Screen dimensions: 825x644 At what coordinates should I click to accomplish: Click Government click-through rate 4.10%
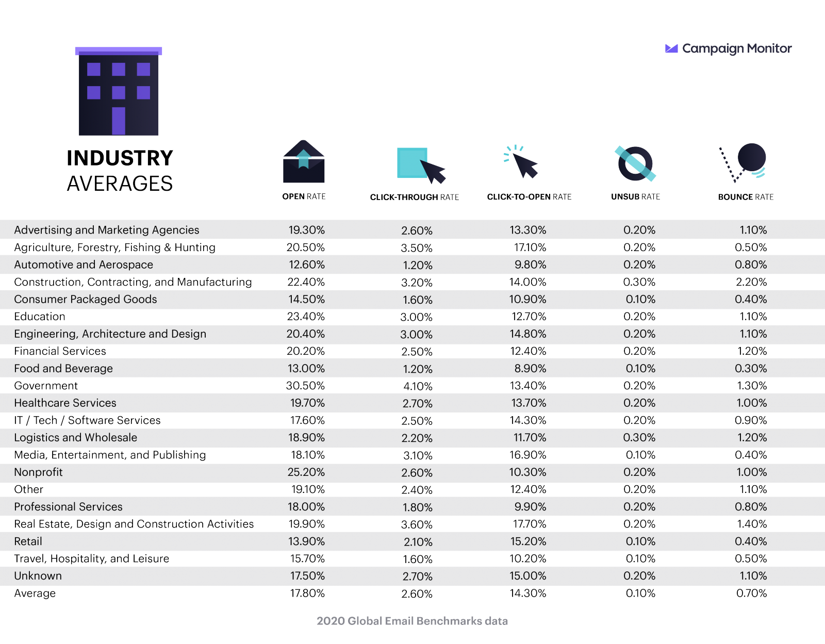pos(418,386)
